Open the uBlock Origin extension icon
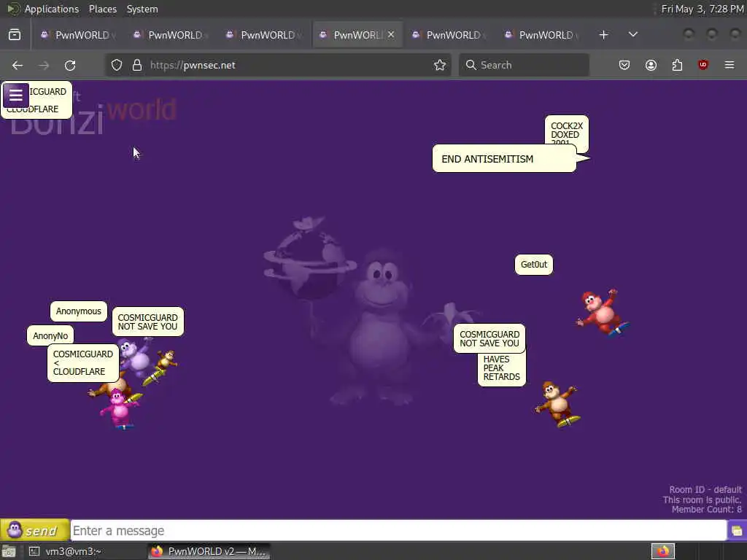The image size is (747, 560). (x=703, y=65)
